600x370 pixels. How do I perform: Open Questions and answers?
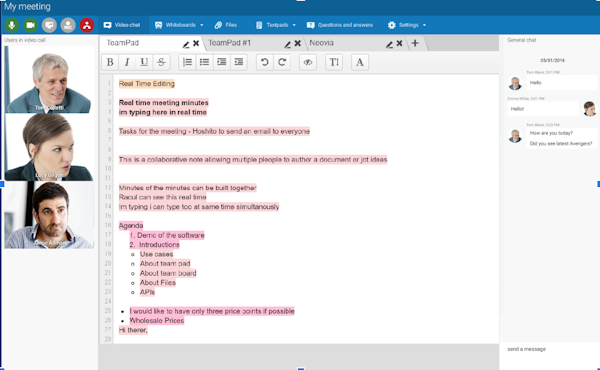pyautogui.click(x=340, y=25)
